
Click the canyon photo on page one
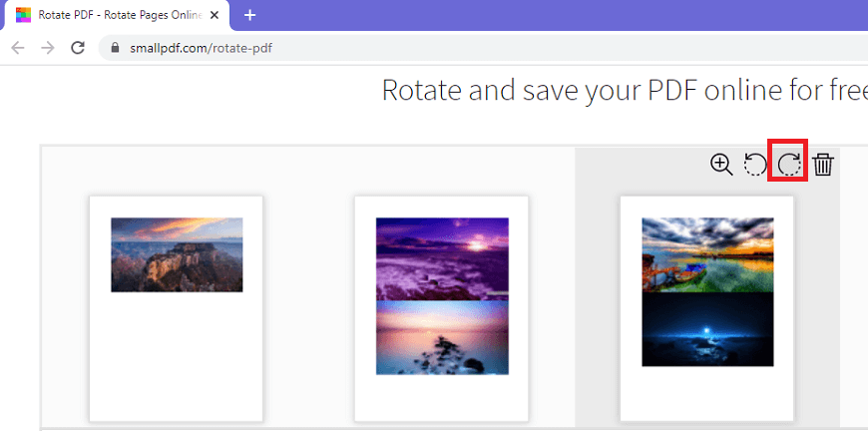pos(177,254)
